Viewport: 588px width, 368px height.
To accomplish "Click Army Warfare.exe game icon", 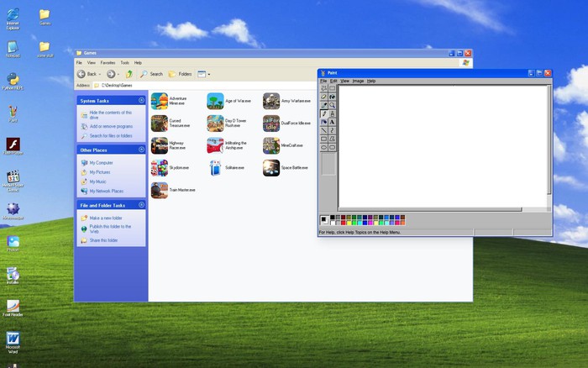I will pos(271,101).
